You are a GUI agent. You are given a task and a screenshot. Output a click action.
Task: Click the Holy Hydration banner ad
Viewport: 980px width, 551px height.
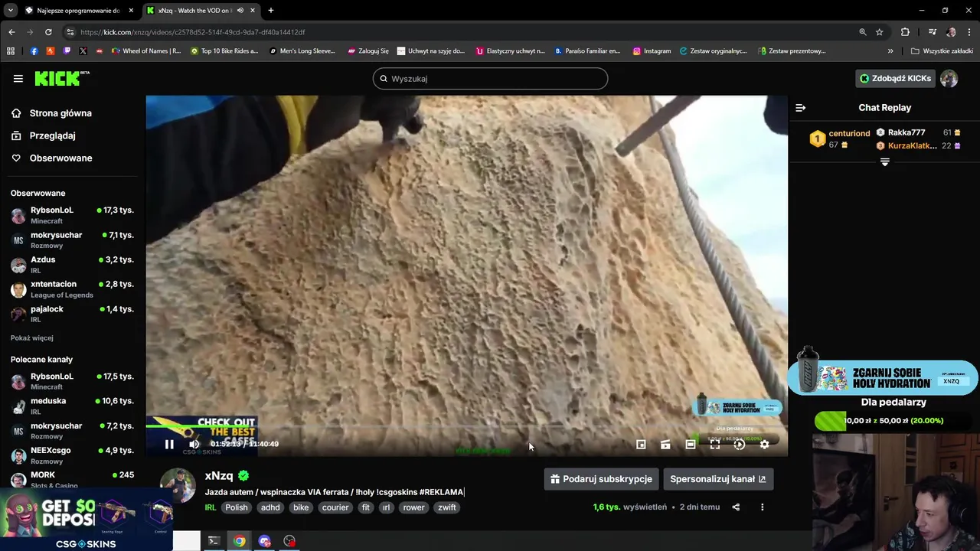click(883, 377)
